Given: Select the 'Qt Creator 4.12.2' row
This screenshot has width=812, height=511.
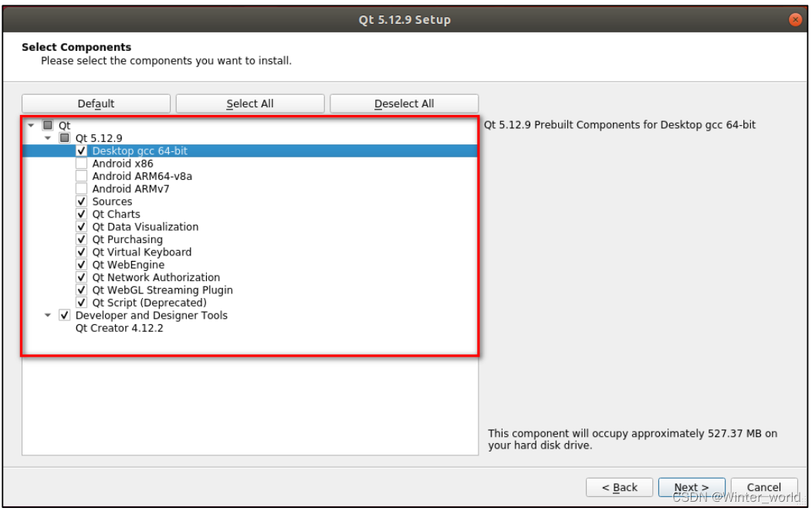Looking at the screenshot, I should point(119,328).
